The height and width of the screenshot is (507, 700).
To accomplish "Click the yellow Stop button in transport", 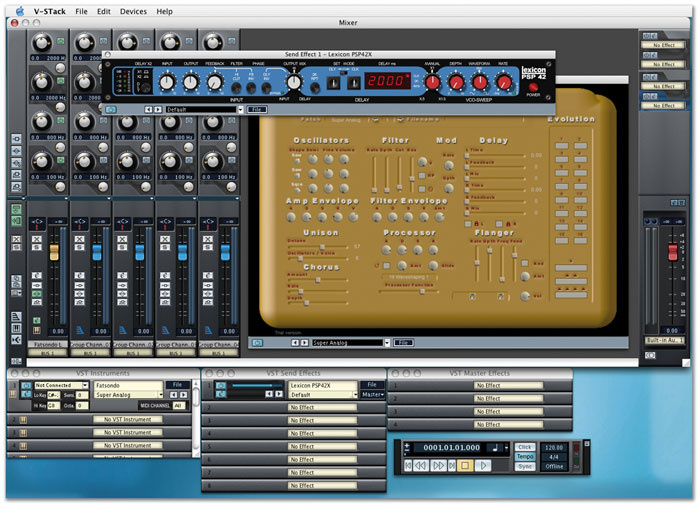I will tap(465, 465).
